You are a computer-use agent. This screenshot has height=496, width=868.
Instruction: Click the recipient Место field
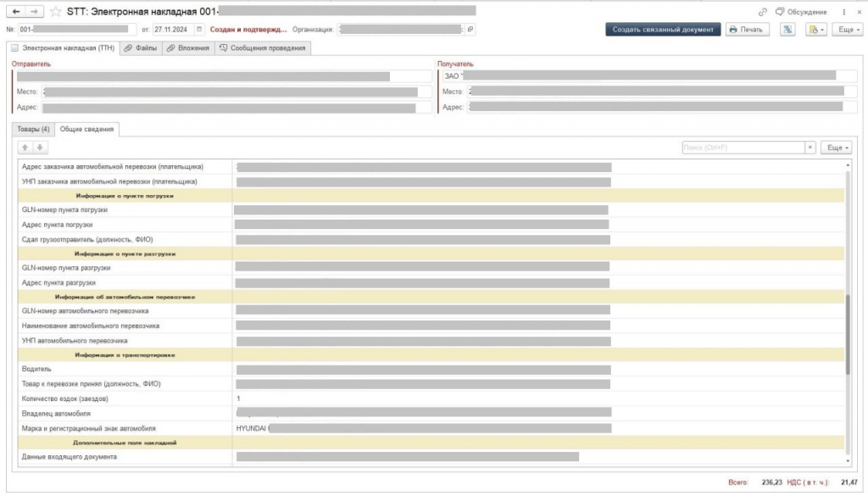661,92
